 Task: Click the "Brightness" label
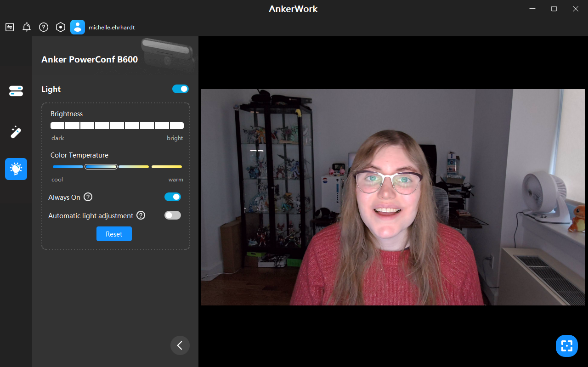tap(67, 114)
